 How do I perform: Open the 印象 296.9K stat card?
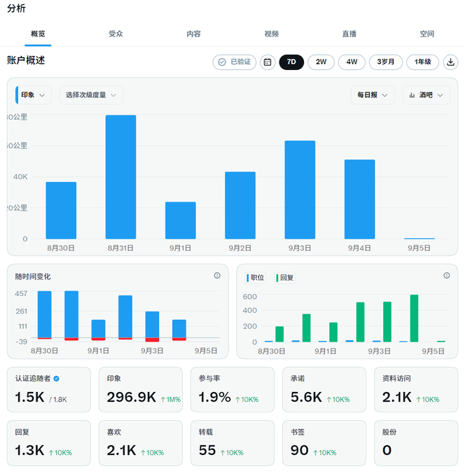pyautogui.click(x=141, y=389)
